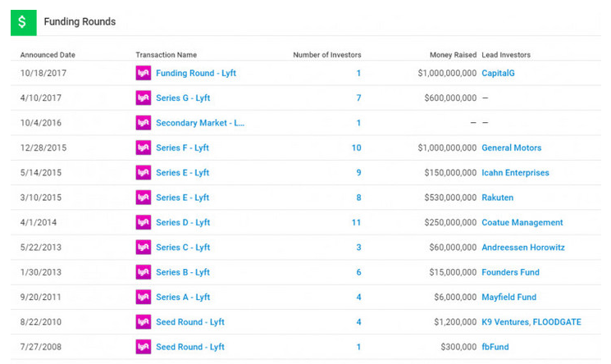This screenshot has width=611, height=364.
Task: Select the 10/18/2017 date cell
Action: 43,73
